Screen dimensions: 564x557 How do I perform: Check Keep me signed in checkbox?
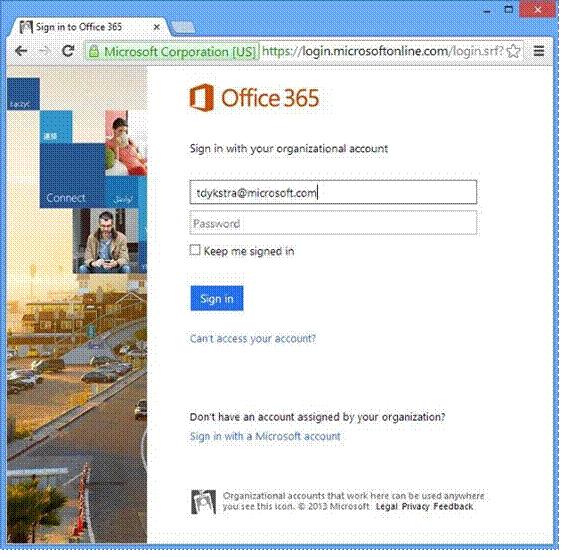(x=195, y=250)
